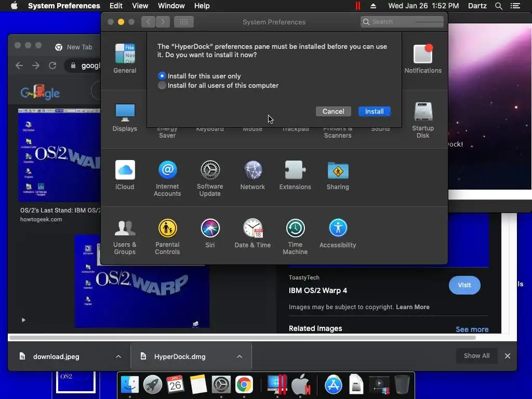Click Spotlight search icon in menu bar
The image size is (532, 399).
498,6
